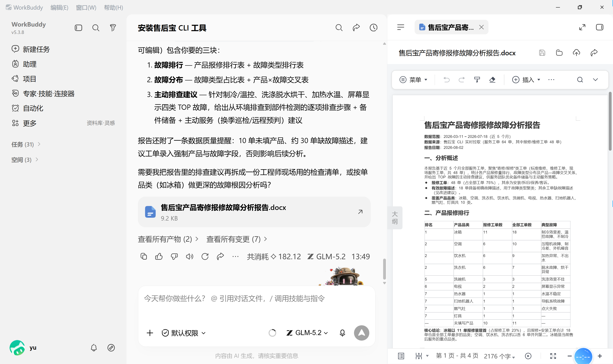Start a new task with 新建任务
Viewport: 613px width, 364px height.
pyautogui.click(x=31, y=49)
